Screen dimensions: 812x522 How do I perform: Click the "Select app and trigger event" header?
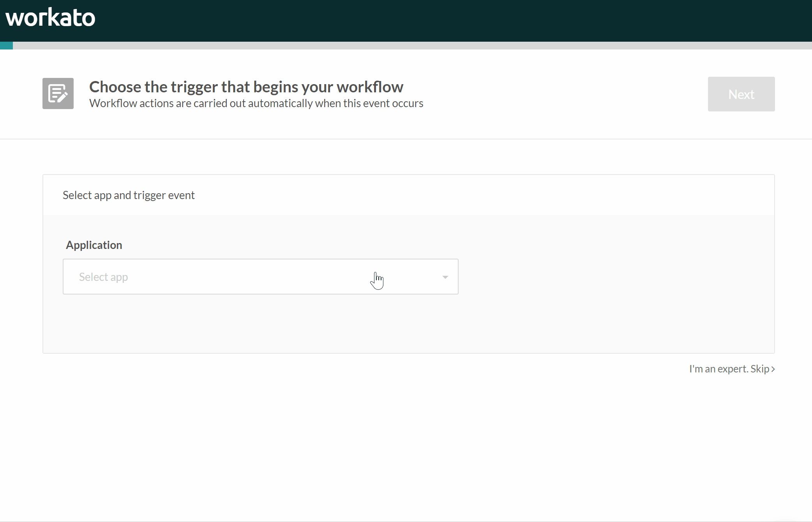tap(129, 195)
